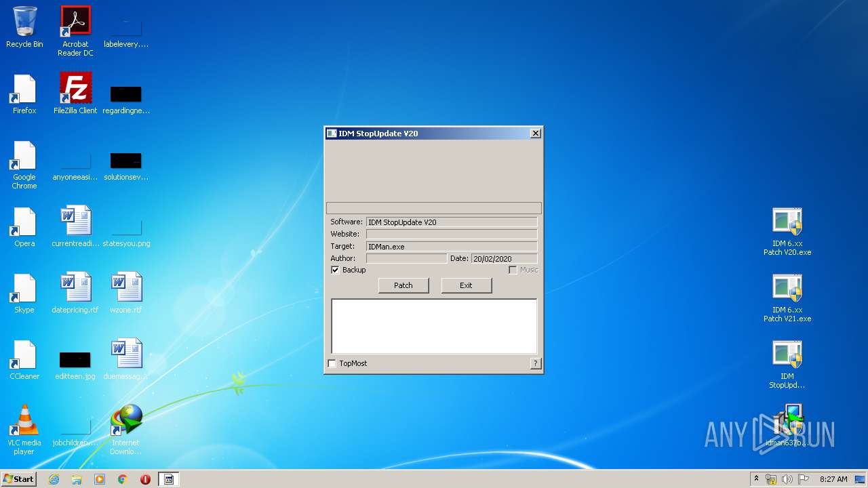
Task: Click the Exit button
Action: 466,285
